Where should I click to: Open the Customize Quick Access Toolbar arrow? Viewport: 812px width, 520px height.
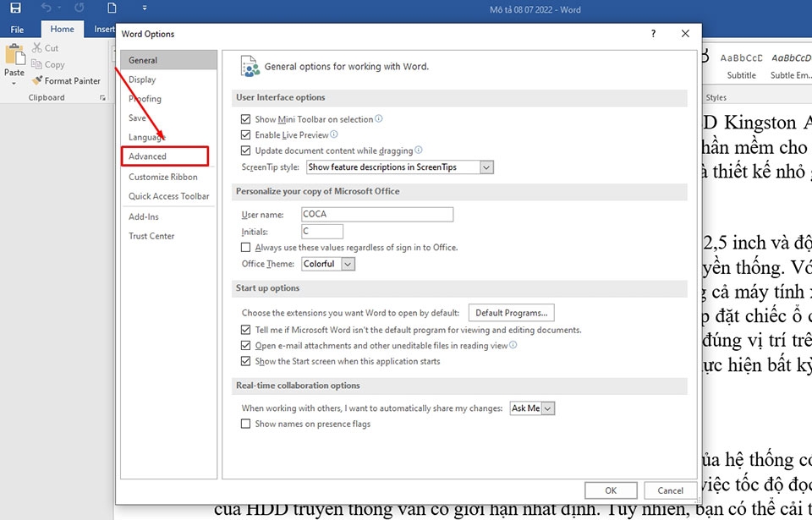[145, 8]
